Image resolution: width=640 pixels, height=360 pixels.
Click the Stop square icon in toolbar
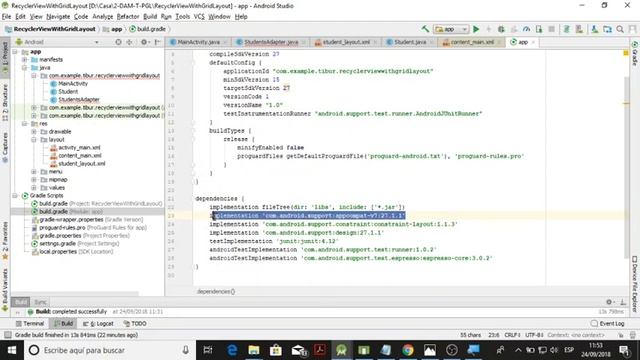[x=551, y=29]
